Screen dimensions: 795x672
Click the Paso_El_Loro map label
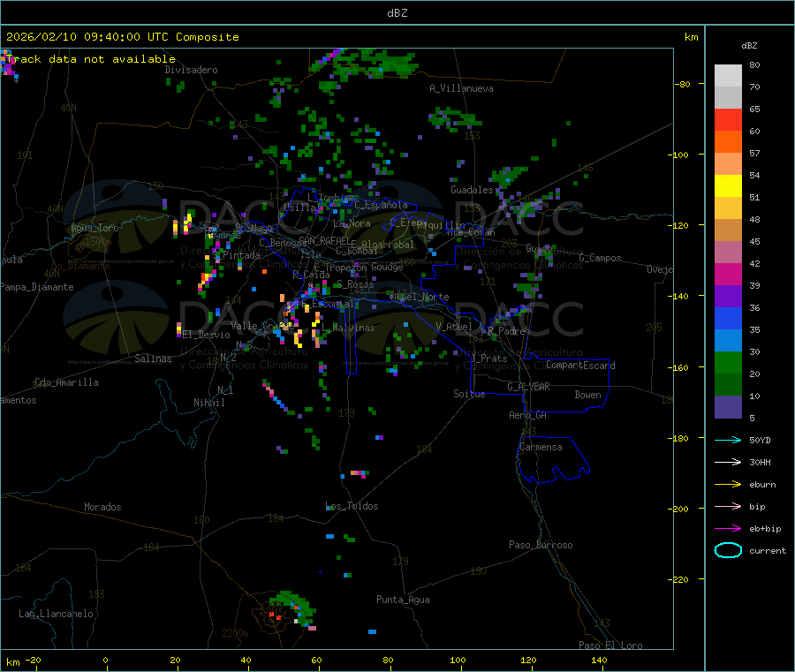pyautogui.click(x=610, y=646)
